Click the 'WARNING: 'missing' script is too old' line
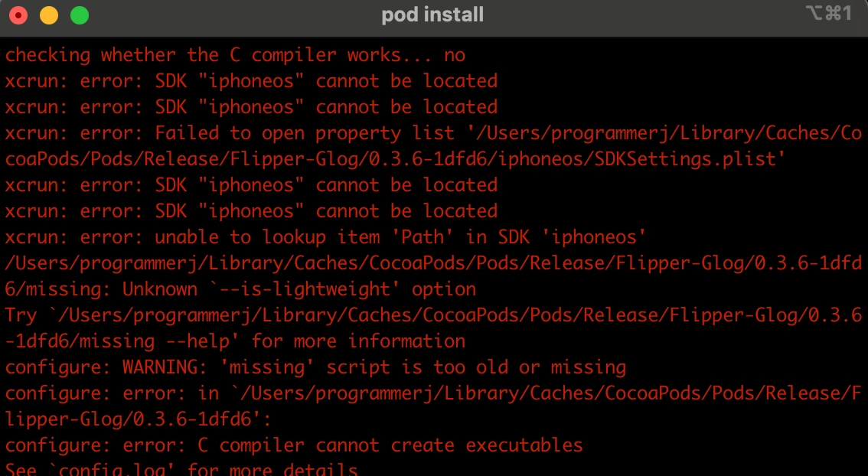Image resolution: width=868 pixels, height=476 pixels. 374,367
